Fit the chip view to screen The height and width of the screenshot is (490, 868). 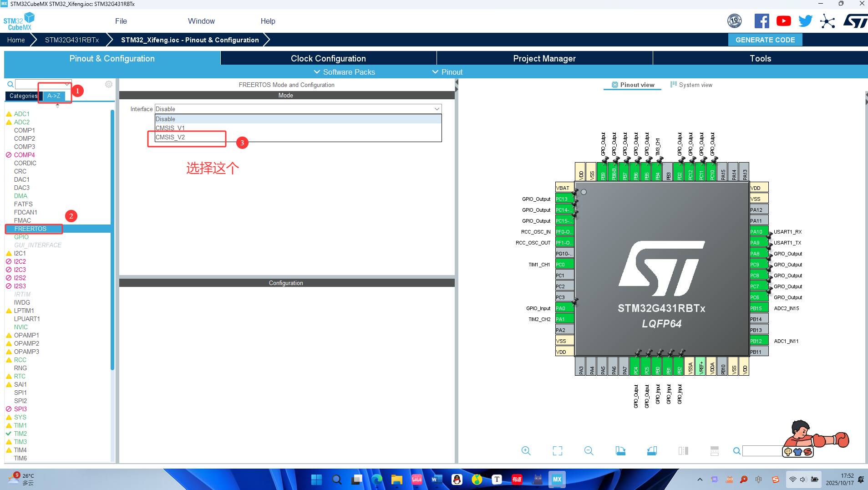[x=558, y=451]
